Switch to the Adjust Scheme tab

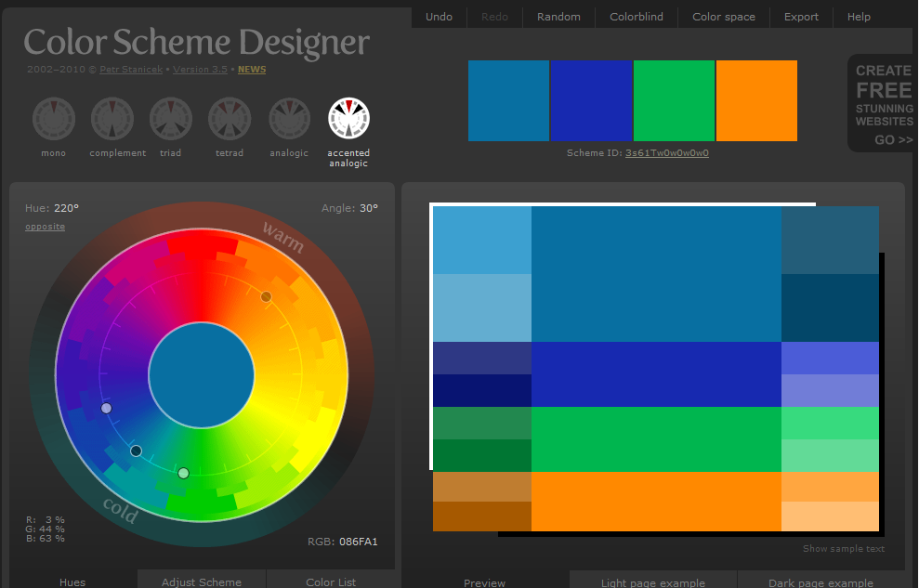pyautogui.click(x=202, y=581)
